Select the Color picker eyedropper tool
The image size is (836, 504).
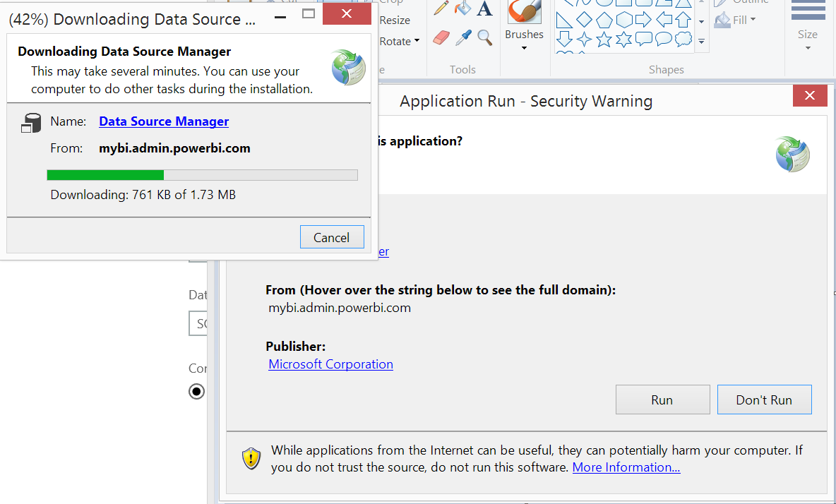pos(463,37)
